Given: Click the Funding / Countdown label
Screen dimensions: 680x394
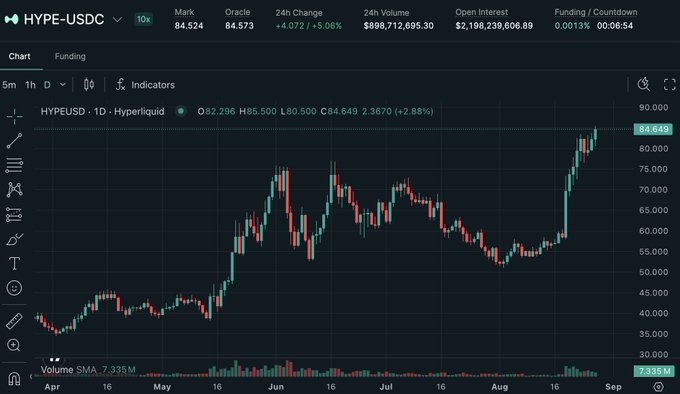Looking at the screenshot, I should [596, 12].
